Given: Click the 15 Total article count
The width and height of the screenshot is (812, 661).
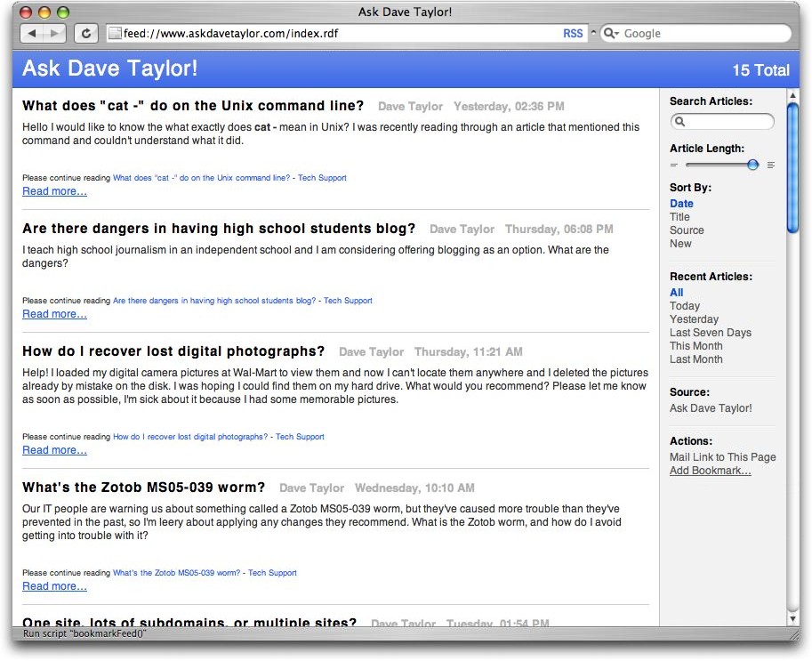Looking at the screenshot, I should 760,70.
